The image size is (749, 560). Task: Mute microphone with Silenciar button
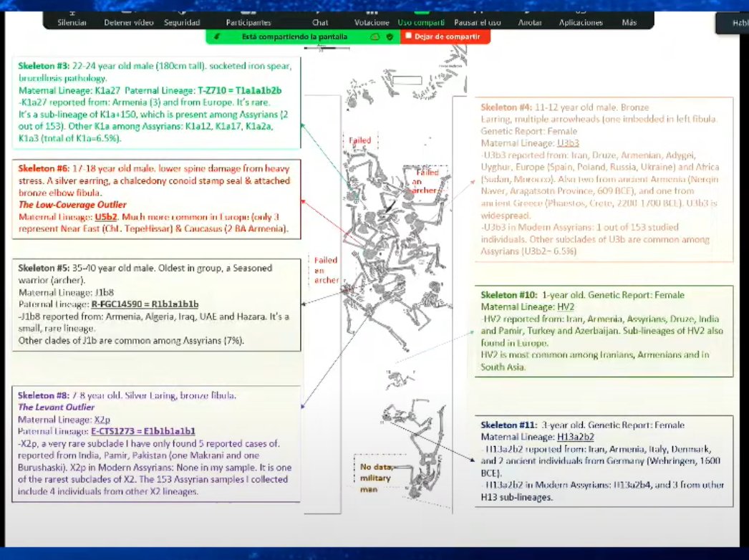72,19
